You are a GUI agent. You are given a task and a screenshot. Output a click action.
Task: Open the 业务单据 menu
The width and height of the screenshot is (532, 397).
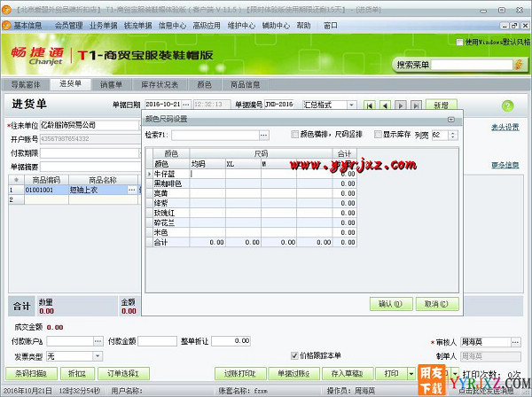point(103,26)
